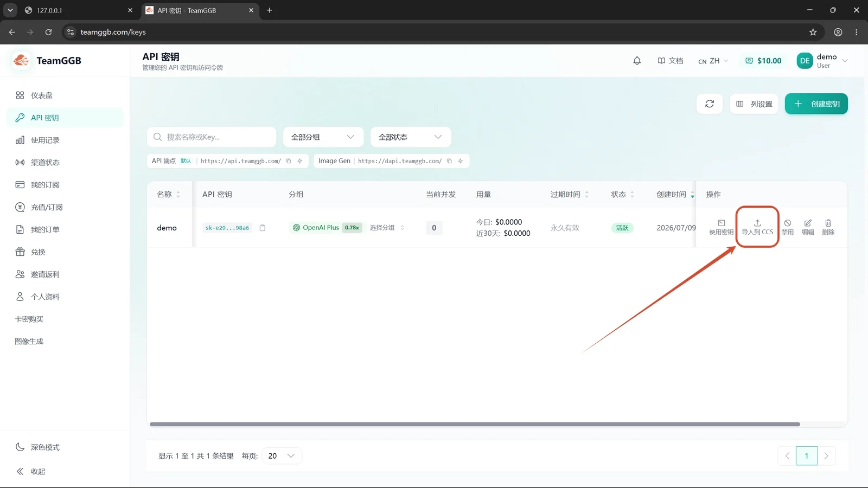Click the TeamGGB logo
Viewport: 868px width, 488px height.
(21, 60)
